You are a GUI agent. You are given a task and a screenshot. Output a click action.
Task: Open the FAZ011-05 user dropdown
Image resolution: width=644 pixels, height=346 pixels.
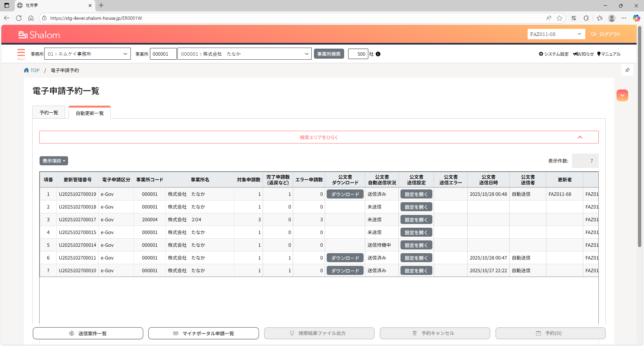556,34
